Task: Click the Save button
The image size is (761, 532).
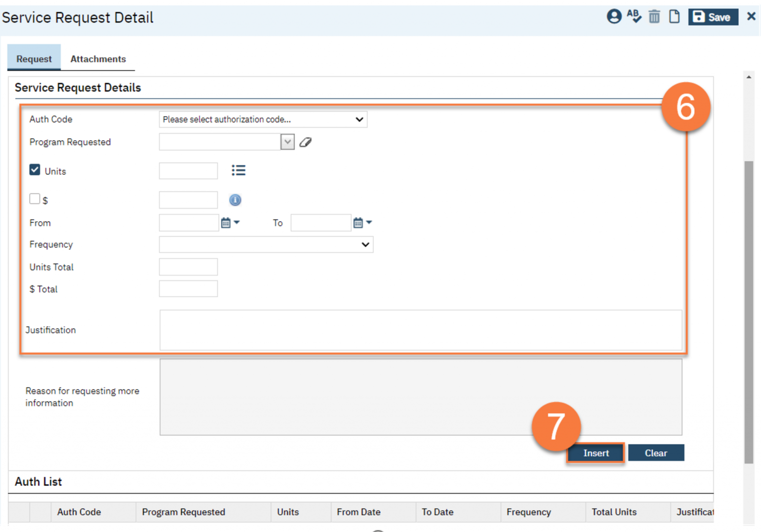Action: [713, 17]
